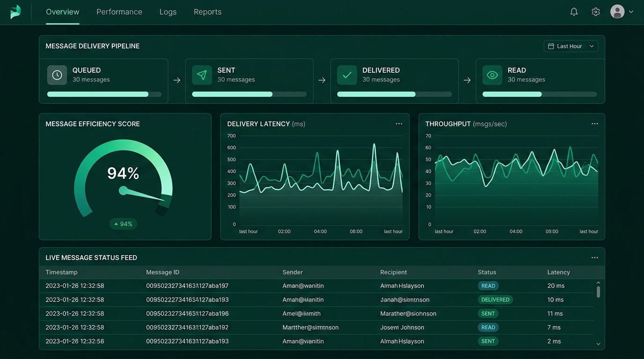Click the Queued clock icon
This screenshot has height=359, width=644.
[57, 75]
